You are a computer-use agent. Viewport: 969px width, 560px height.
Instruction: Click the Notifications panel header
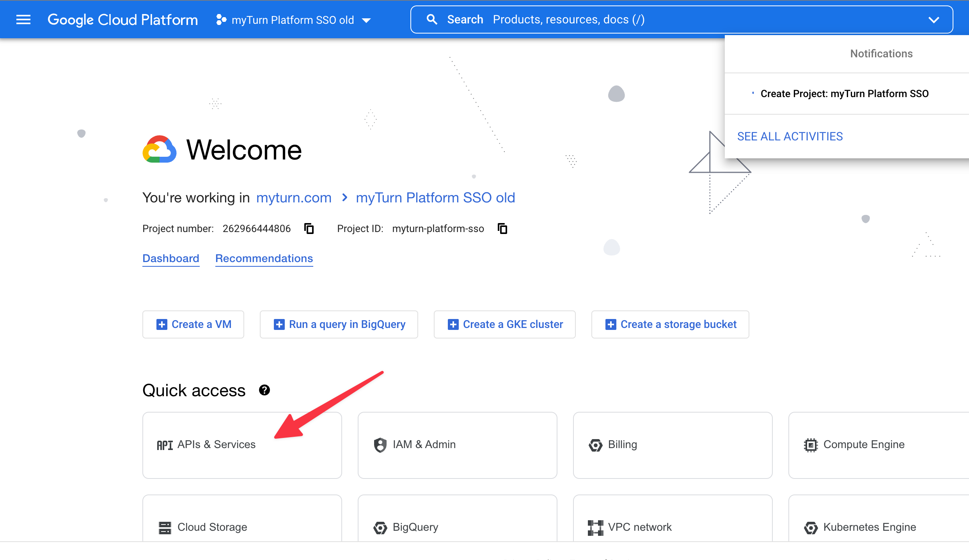point(881,54)
